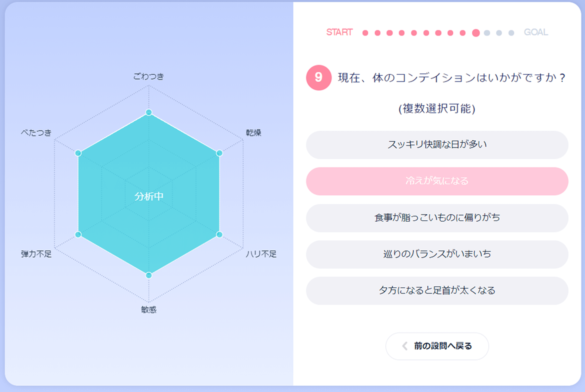Click the pink number 9 badge
This screenshot has height=392, width=585.
(x=318, y=78)
